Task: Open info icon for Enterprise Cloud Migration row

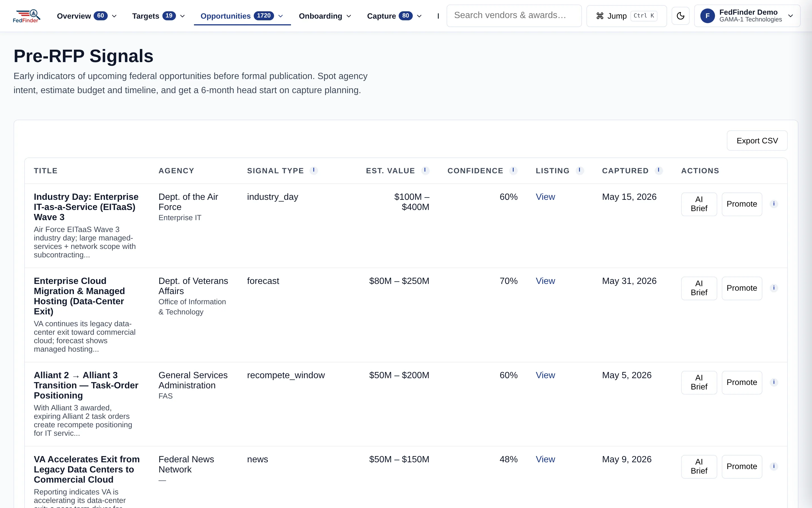Action: [774, 288]
